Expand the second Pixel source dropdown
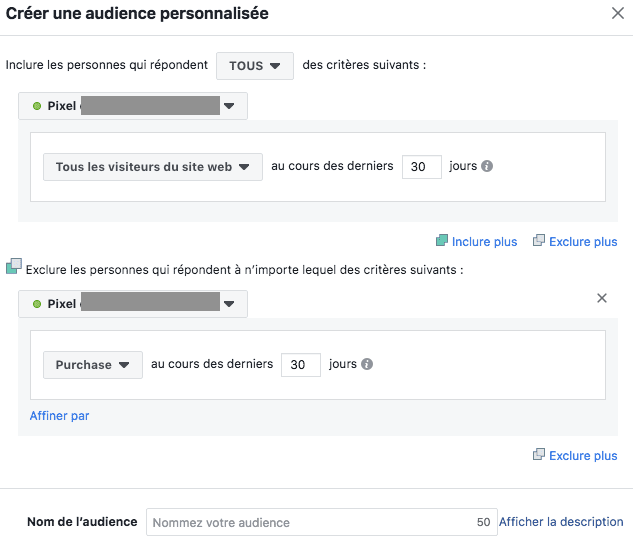This screenshot has height=550, width=633. 133,304
